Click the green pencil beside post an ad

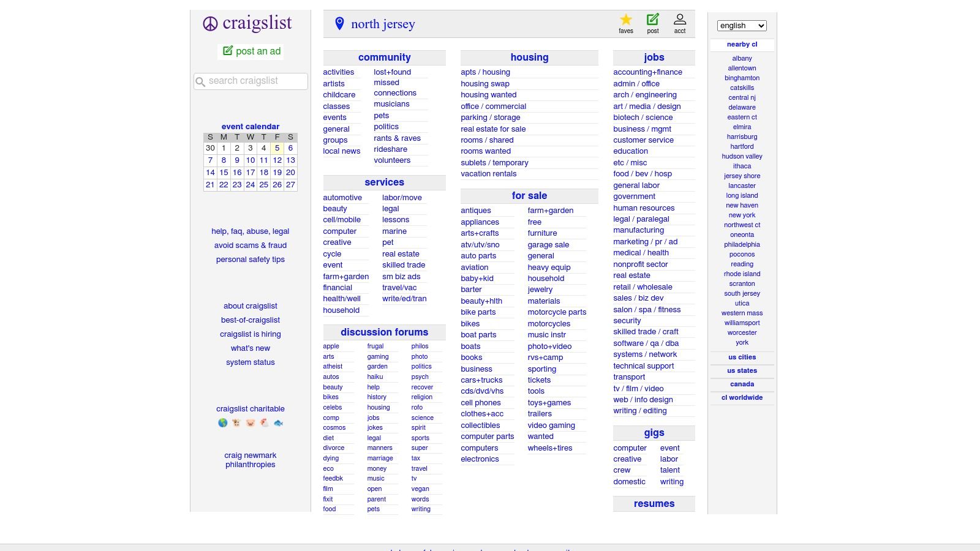227,51
